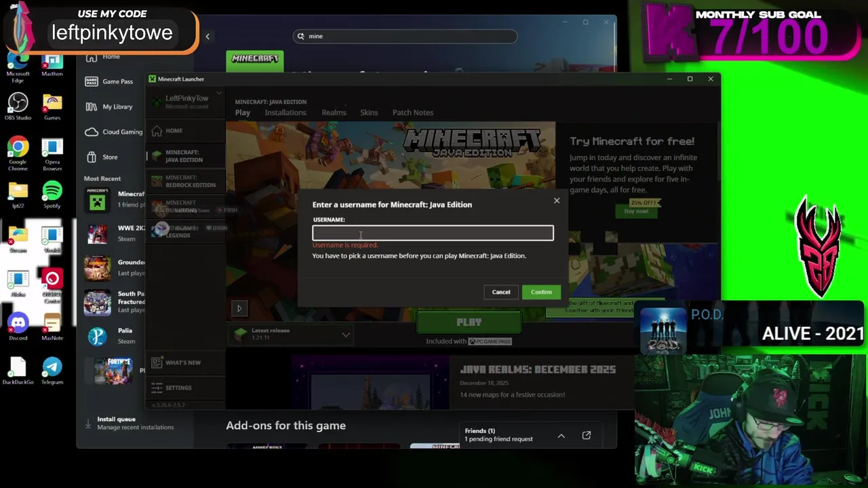Open the Skins tab
Image resolution: width=868 pixels, height=488 pixels.
point(369,113)
